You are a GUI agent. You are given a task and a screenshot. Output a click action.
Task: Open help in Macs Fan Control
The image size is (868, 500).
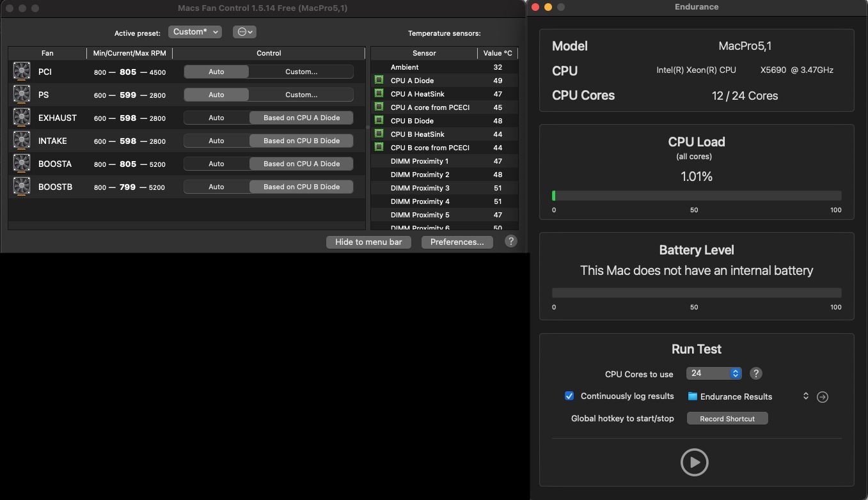tap(510, 241)
